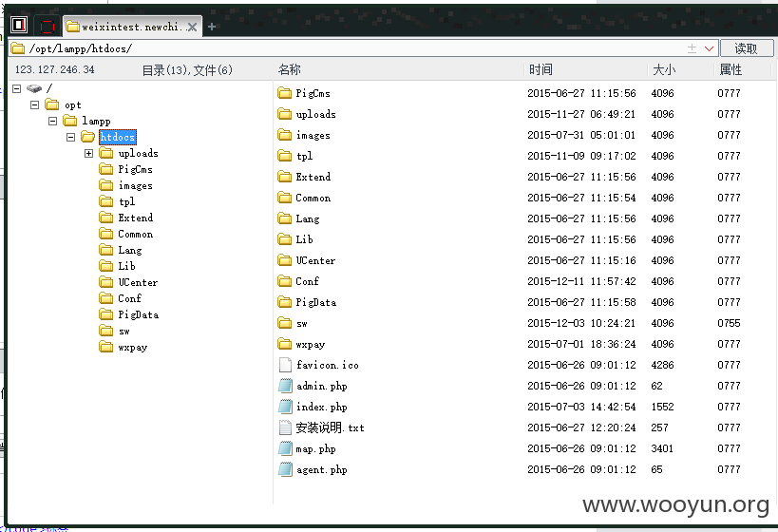Collapse the opt tree node
This screenshot has width=778, height=532.
[x=35, y=104]
